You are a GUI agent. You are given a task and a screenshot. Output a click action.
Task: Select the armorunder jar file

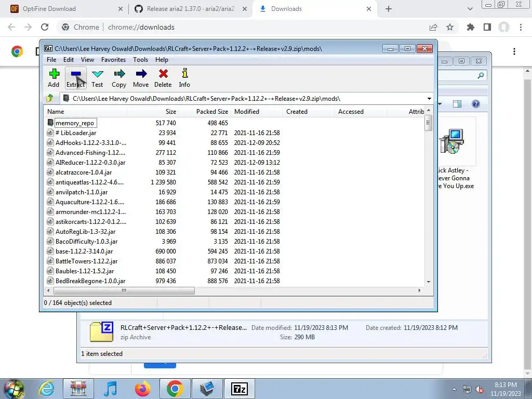point(90,212)
